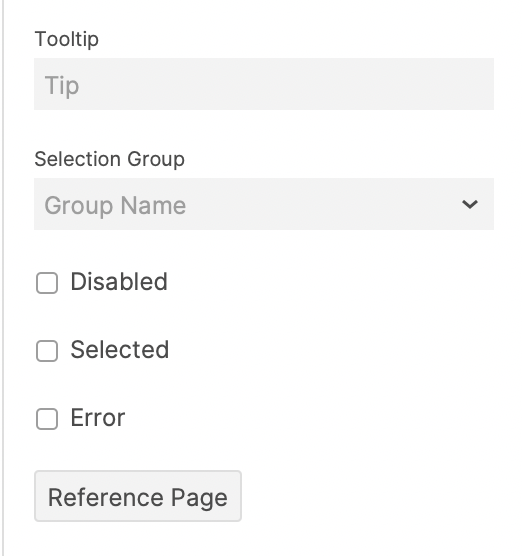Open the Group Name combo box
Viewport: 522px width, 556px height.
click(x=264, y=204)
